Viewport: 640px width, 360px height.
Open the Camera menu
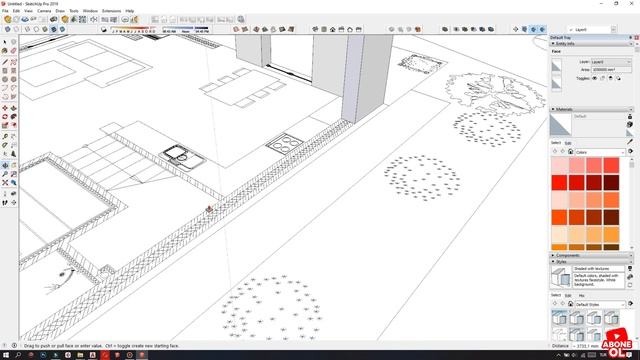(x=44, y=11)
